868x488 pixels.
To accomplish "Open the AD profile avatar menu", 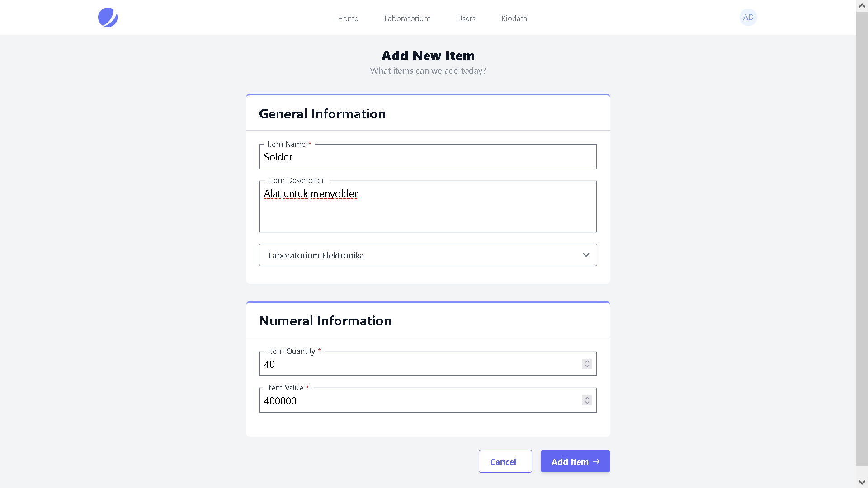I will 748,17.
